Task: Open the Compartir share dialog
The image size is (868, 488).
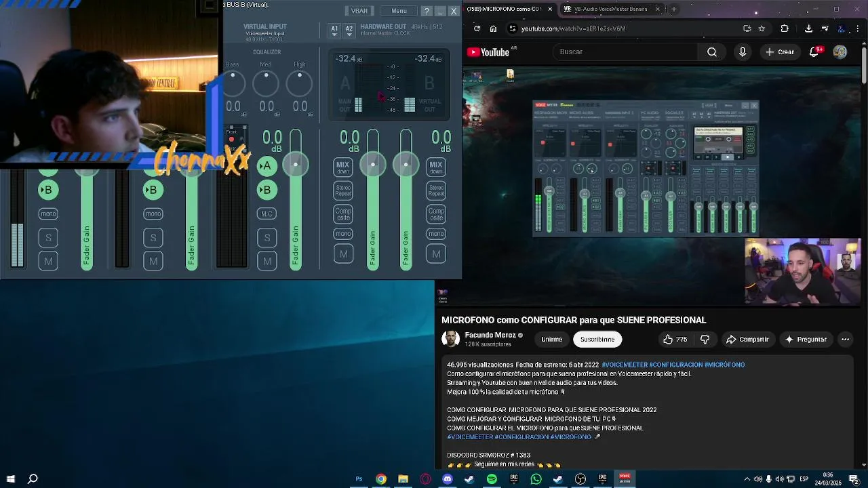Action: pyautogui.click(x=747, y=339)
